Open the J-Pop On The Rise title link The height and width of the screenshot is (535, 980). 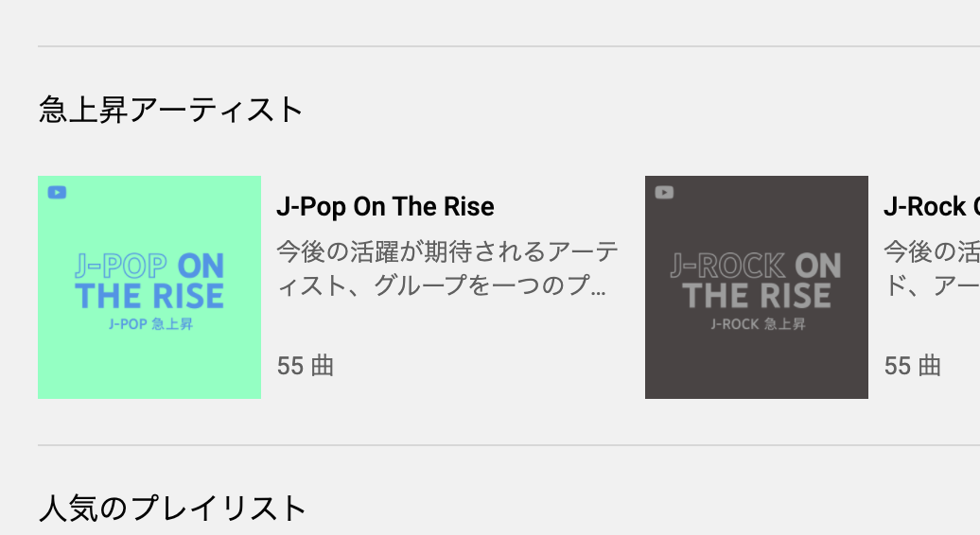(385, 206)
